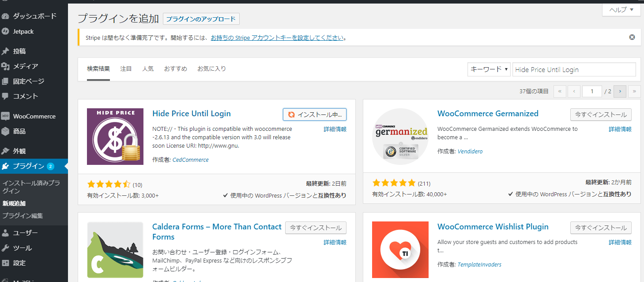Click the wrench icon beside ツール
The width and height of the screenshot is (644, 282).
[x=5, y=248]
